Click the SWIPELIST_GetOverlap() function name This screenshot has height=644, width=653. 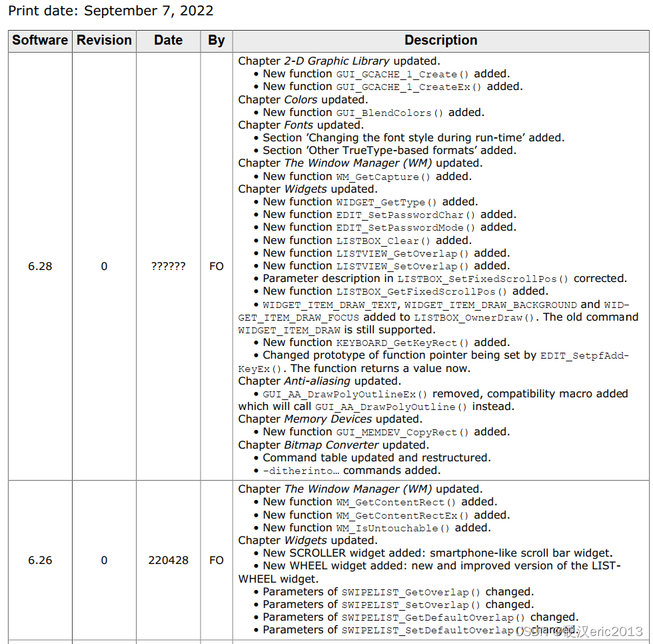click(x=410, y=593)
